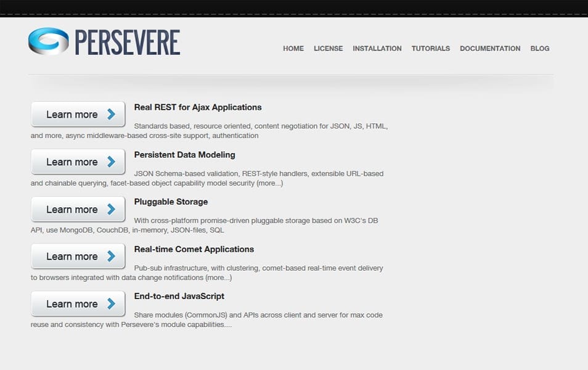
Task: Click the blue chevron beside Real-time Comet Applications
Action: [111, 256]
